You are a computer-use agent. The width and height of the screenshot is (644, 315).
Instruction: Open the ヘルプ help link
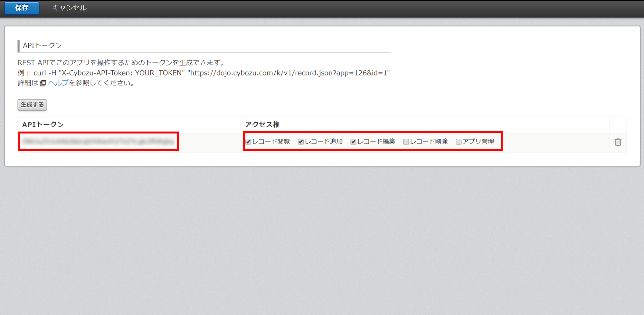[58, 83]
